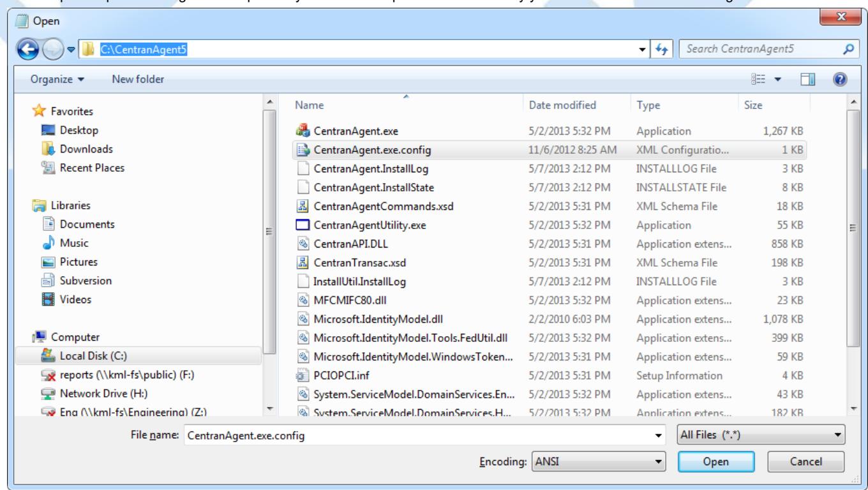Click the PCIOPCI.inf setup icon

tap(303, 375)
